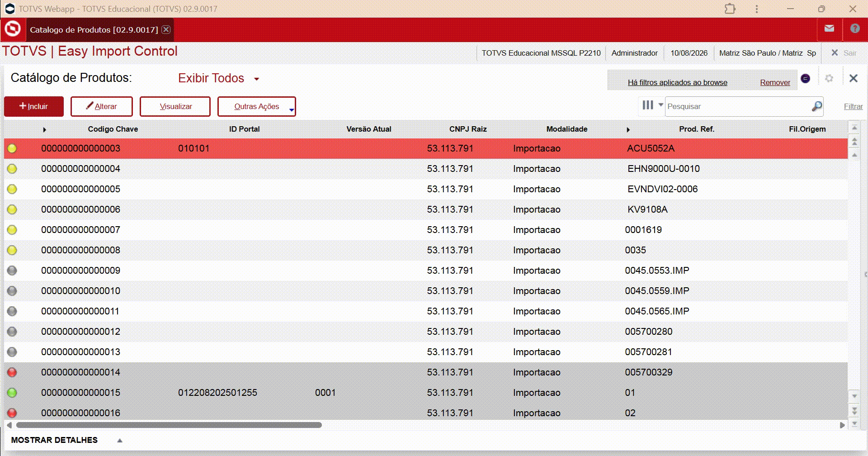Click the page-down double arrow

point(854,410)
